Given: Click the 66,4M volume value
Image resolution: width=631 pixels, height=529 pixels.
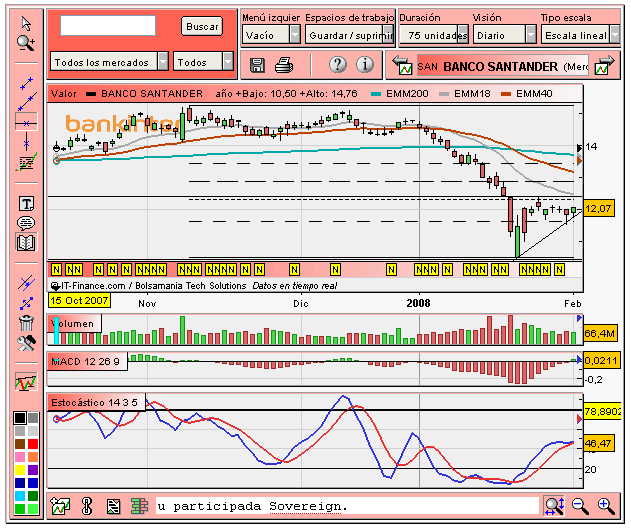Looking at the screenshot, I should coord(600,333).
